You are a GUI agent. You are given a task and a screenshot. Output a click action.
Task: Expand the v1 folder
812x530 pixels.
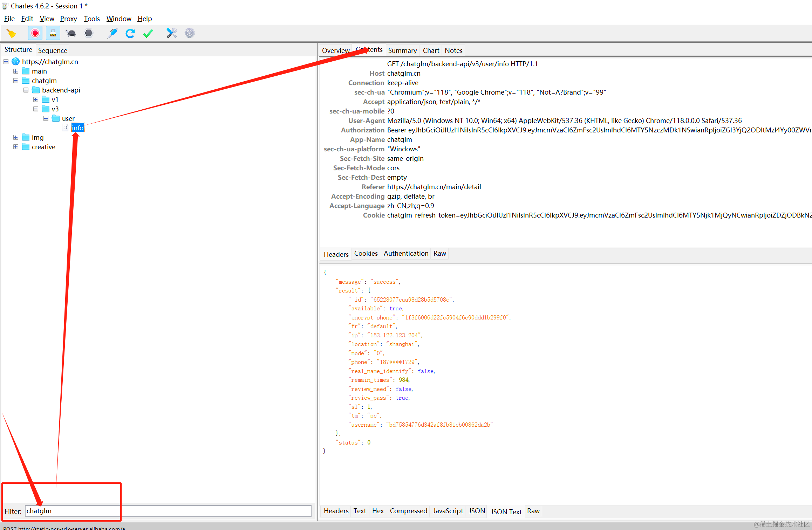(36, 99)
